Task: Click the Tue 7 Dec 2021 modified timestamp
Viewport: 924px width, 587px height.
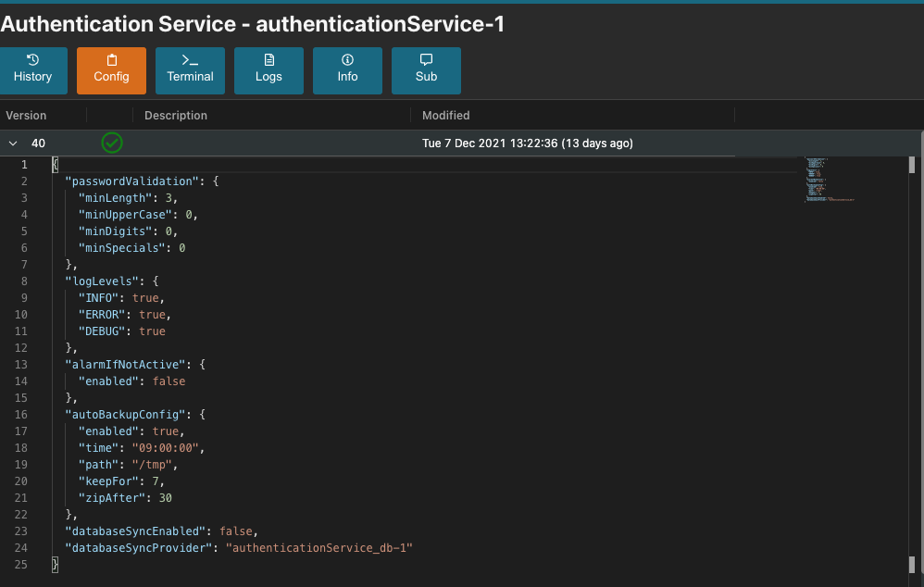Action: pos(528,144)
